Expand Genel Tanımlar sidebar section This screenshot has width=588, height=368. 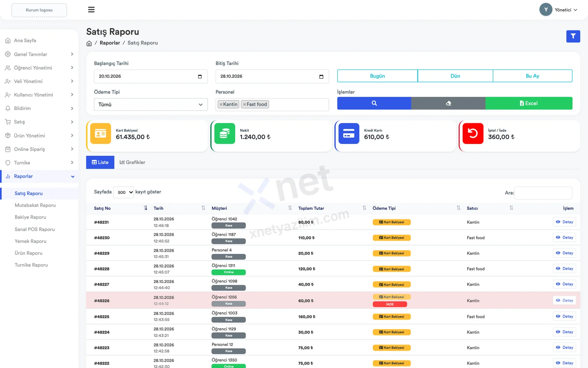tap(39, 54)
